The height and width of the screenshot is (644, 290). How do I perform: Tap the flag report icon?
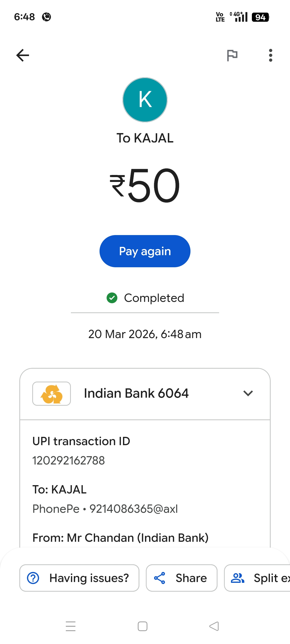(232, 55)
